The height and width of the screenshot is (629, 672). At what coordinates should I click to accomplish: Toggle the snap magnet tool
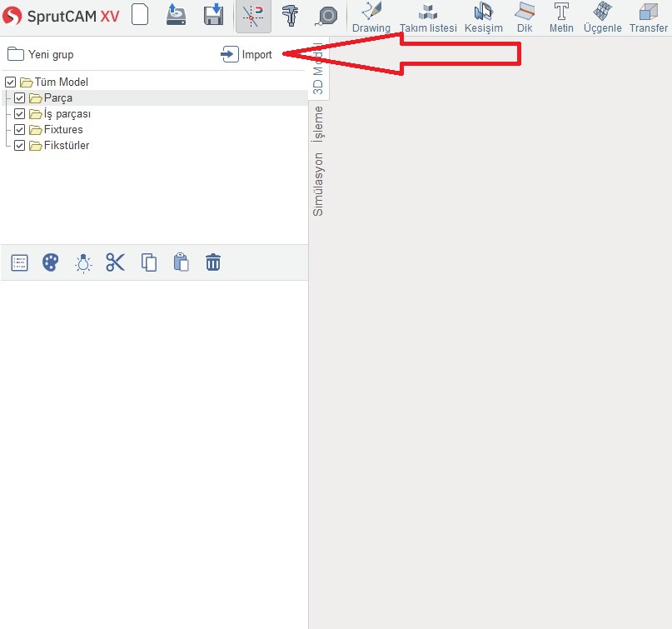[x=252, y=17]
